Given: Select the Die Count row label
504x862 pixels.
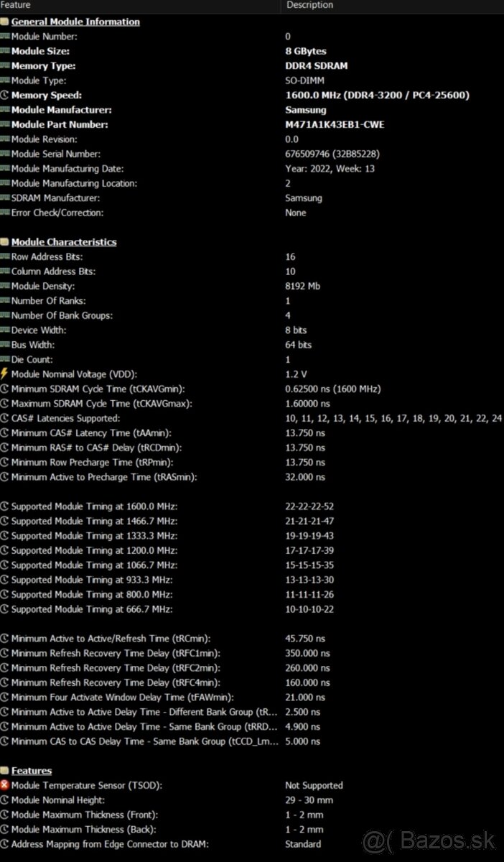Looking at the screenshot, I should point(32,360).
